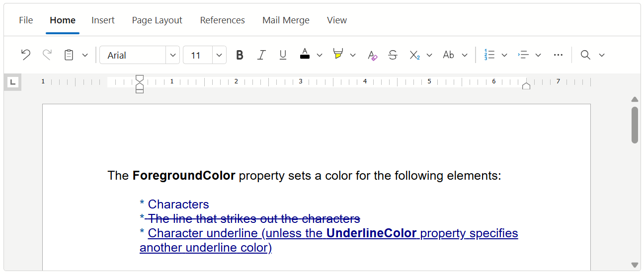Click the Paste clipboard icon
This screenshot has width=644, height=274.
click(x=69, y=55)
